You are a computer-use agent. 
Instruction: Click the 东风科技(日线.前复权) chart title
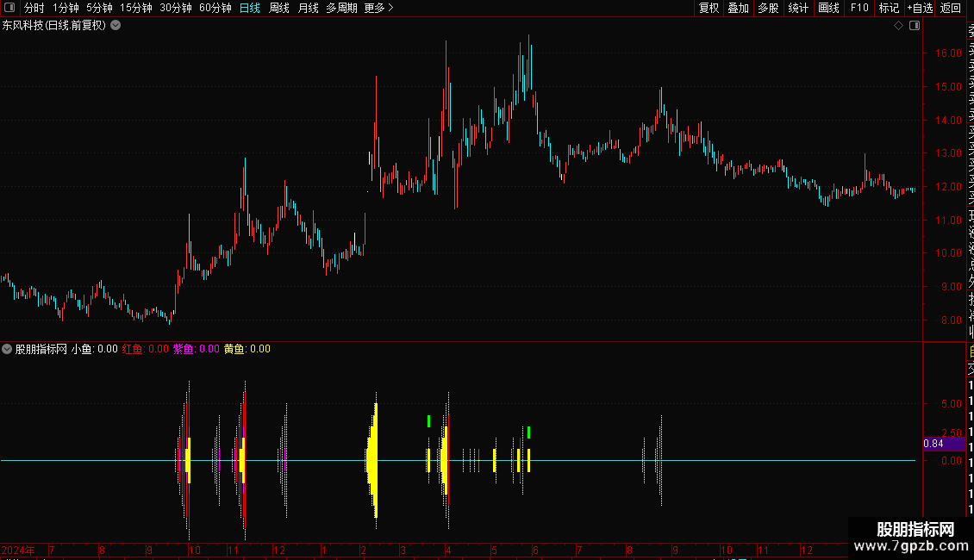54,26
